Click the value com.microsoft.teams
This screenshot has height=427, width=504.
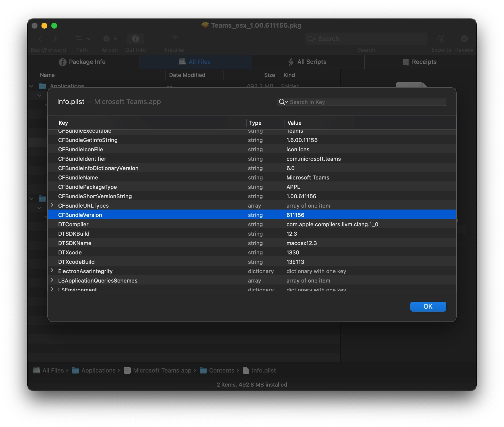coord(313,159)
